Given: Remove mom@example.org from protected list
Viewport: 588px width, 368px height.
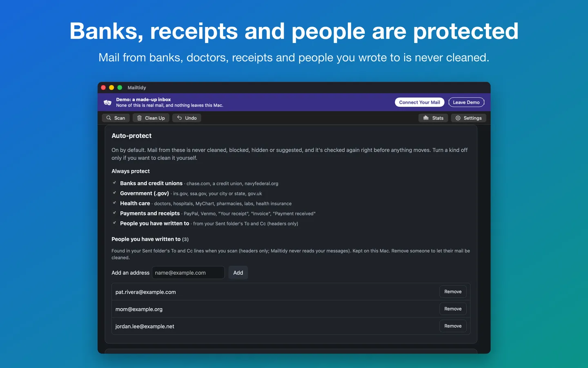Looking at the screenshot, I should [453, 309].
